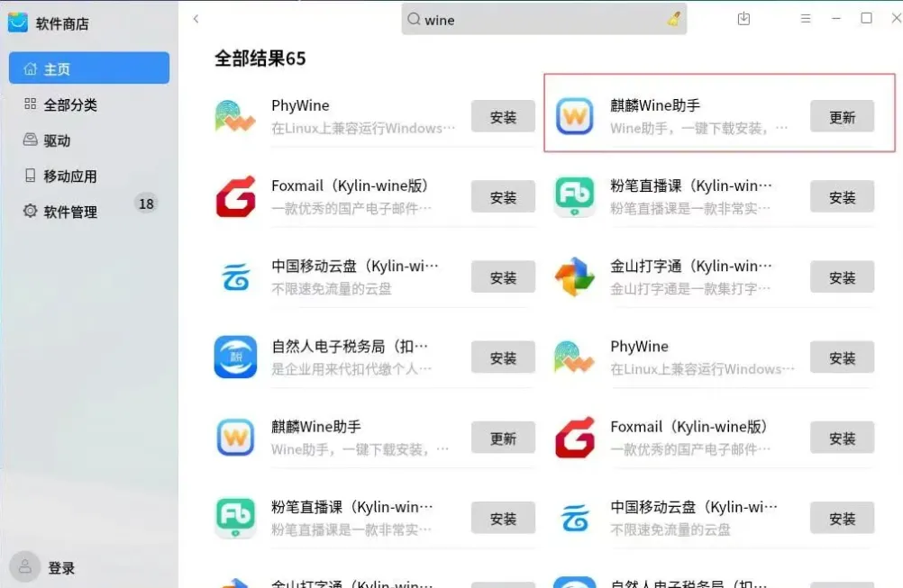The image size is (903, 588).
Task: Open the first PhyWine result title
Action: pyautogui.click(x=300, y=105)
